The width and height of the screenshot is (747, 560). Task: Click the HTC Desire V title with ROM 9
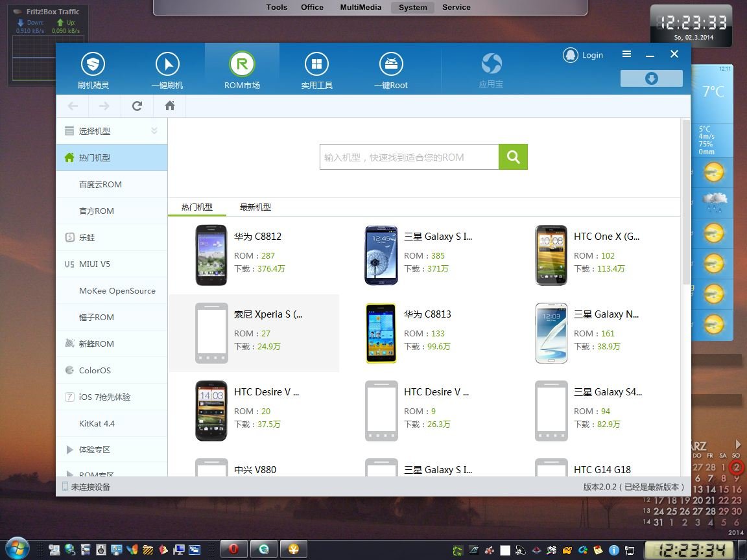pyautogui.click(x=436, y=392)
